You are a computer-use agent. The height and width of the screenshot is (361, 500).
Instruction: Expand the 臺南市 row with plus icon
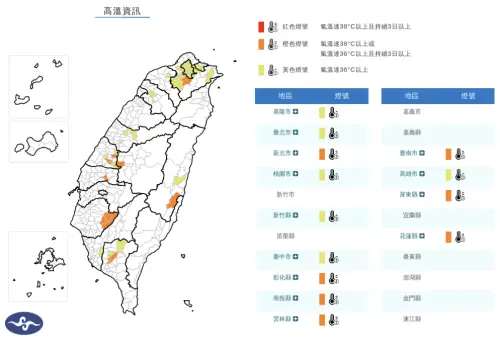(x=422, y=153)
